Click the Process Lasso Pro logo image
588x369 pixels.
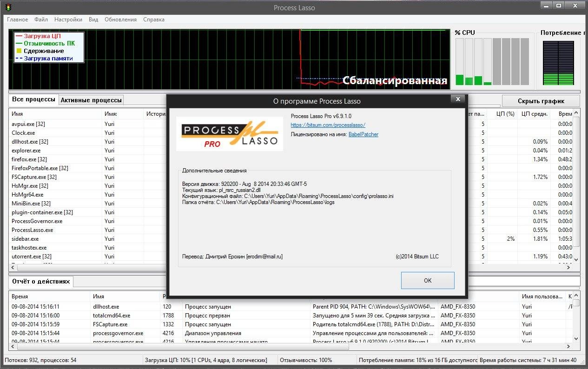[x=230, y=134]
